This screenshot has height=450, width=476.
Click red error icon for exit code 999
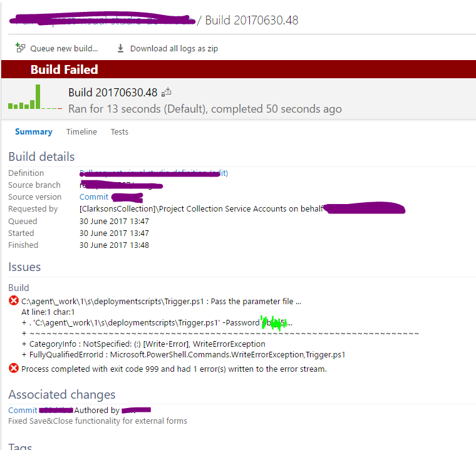(14, 369)
